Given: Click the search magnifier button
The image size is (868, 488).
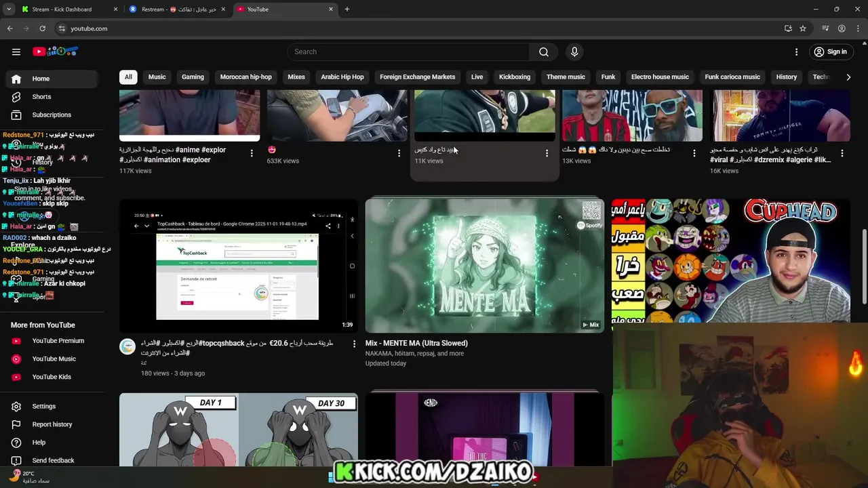Looking at the screenshot, I should coord(544,52).
